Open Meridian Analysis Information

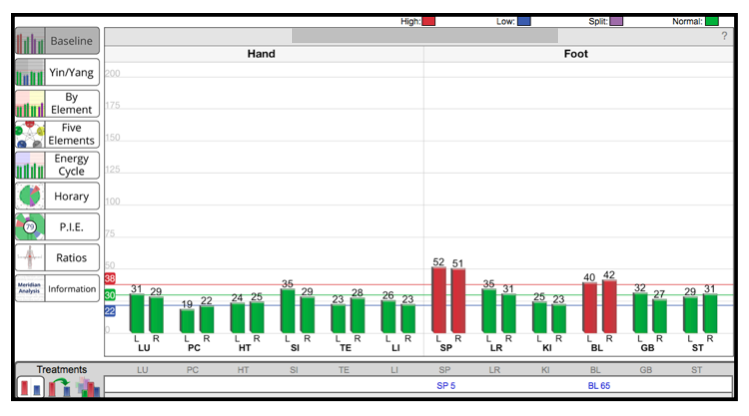click(x=57, y=288)
